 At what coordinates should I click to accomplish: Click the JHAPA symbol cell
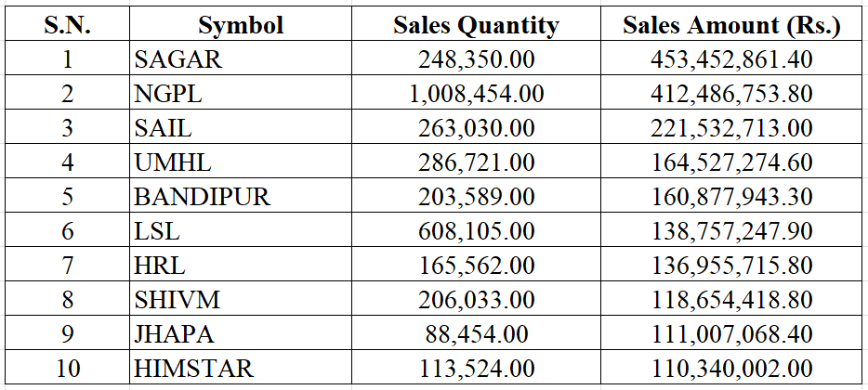tap(175, 334)
